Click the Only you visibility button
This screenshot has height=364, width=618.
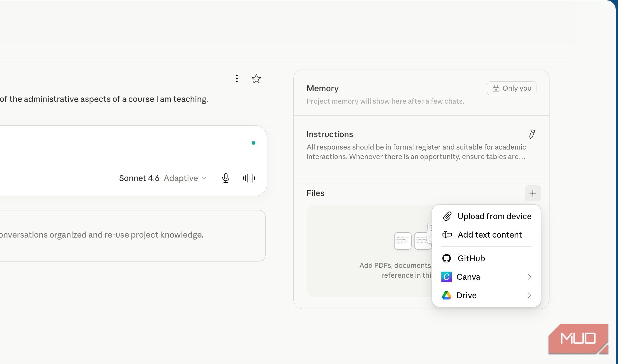[512, 88]
